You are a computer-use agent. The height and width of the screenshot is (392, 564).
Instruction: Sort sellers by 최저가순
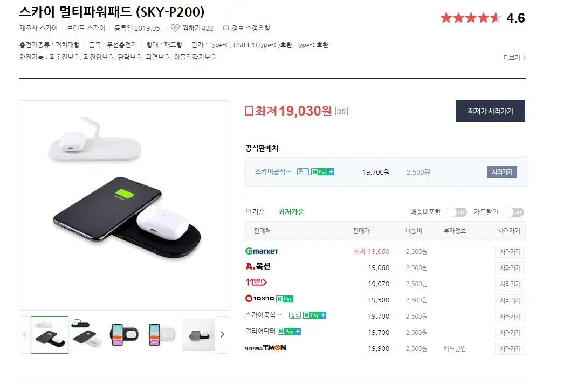(291, 212)
